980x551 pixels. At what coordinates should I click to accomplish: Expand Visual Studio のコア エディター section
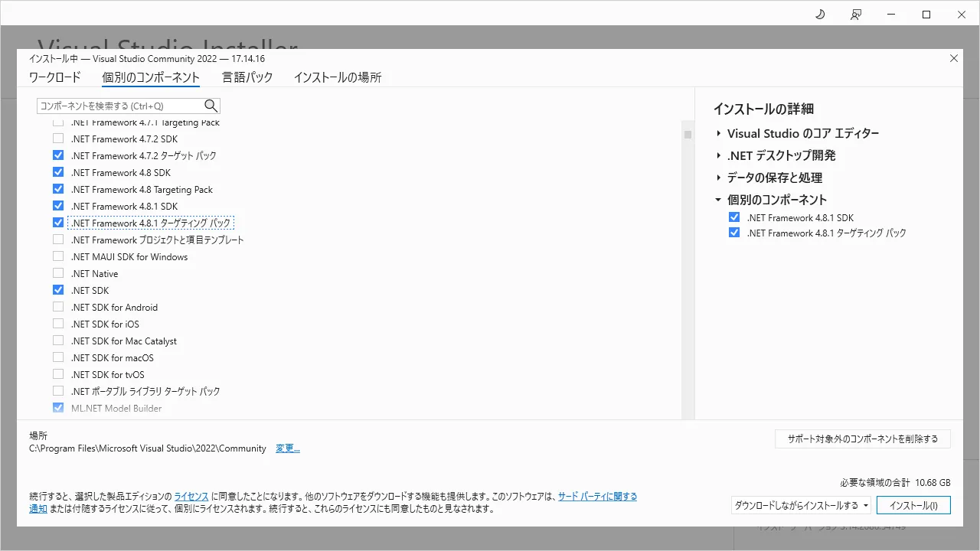[719, 133]
